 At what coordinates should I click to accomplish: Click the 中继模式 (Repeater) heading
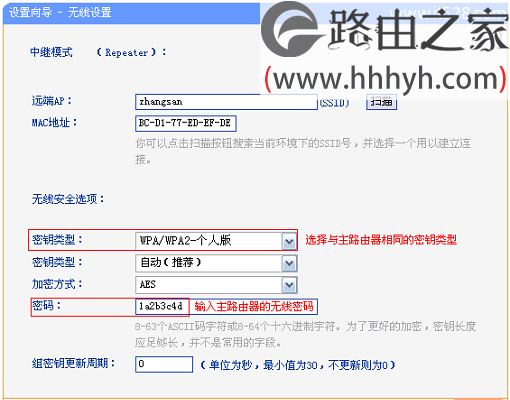pos(98,52)
